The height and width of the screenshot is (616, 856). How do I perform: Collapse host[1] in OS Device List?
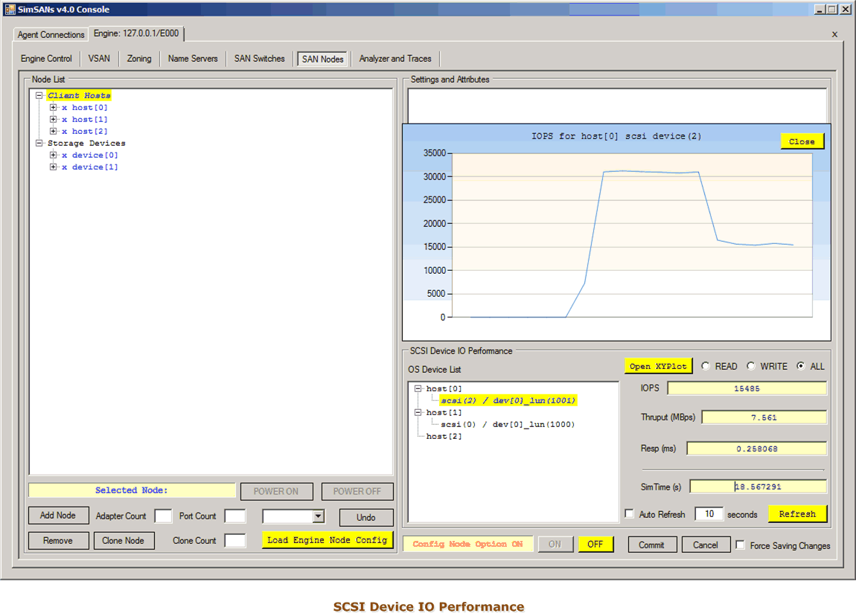pos(418,412)
